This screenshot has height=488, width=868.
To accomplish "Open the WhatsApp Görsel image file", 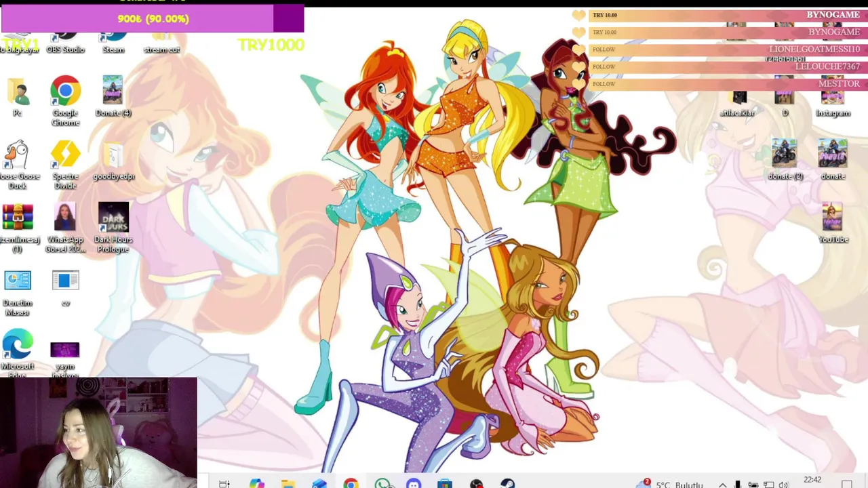I will pyautogui.click(x=65, y=228).
